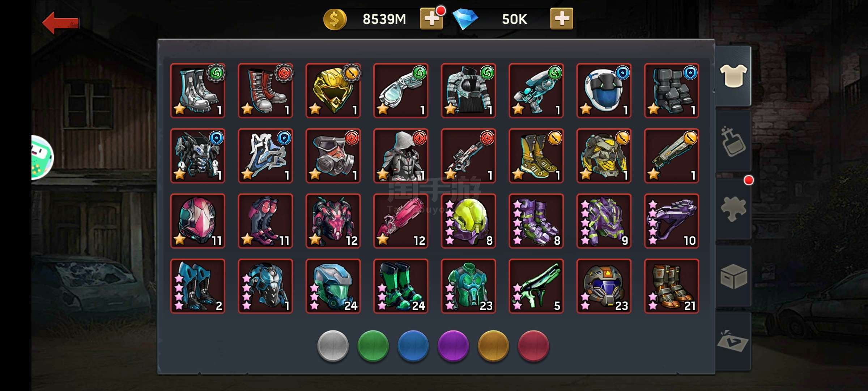
Task: Open the clothing equipment tab
Action: click(x=733, y=76)
